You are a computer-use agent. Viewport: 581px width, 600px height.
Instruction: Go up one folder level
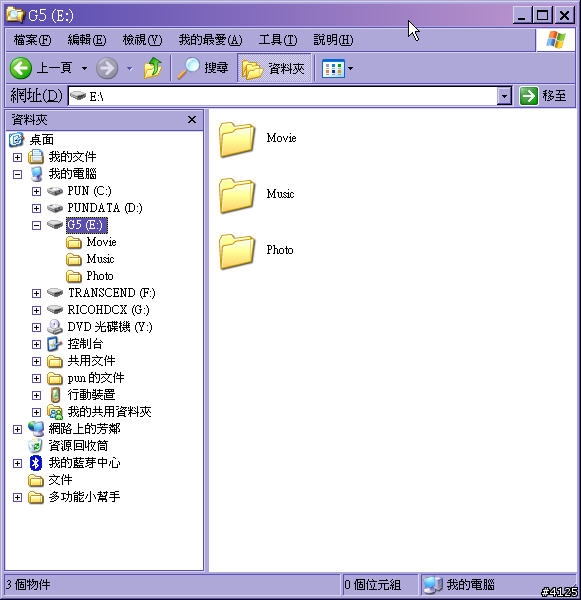(153, 68)
